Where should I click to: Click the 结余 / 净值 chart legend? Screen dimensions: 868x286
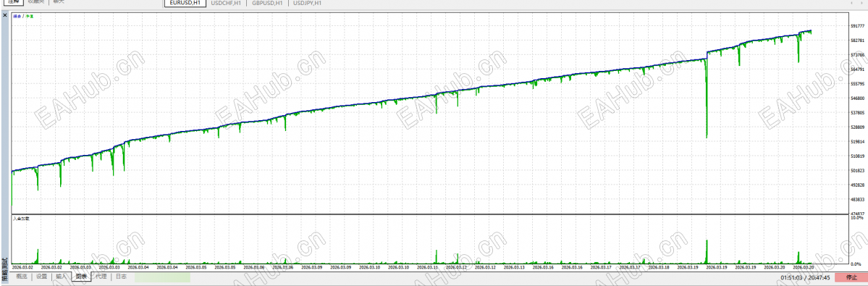tap(23, 16)
